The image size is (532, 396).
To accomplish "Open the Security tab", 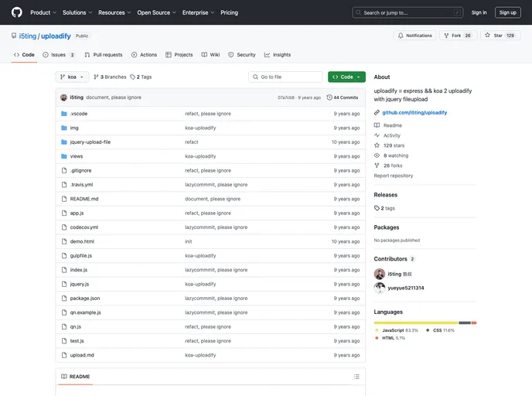I will 242,55.
